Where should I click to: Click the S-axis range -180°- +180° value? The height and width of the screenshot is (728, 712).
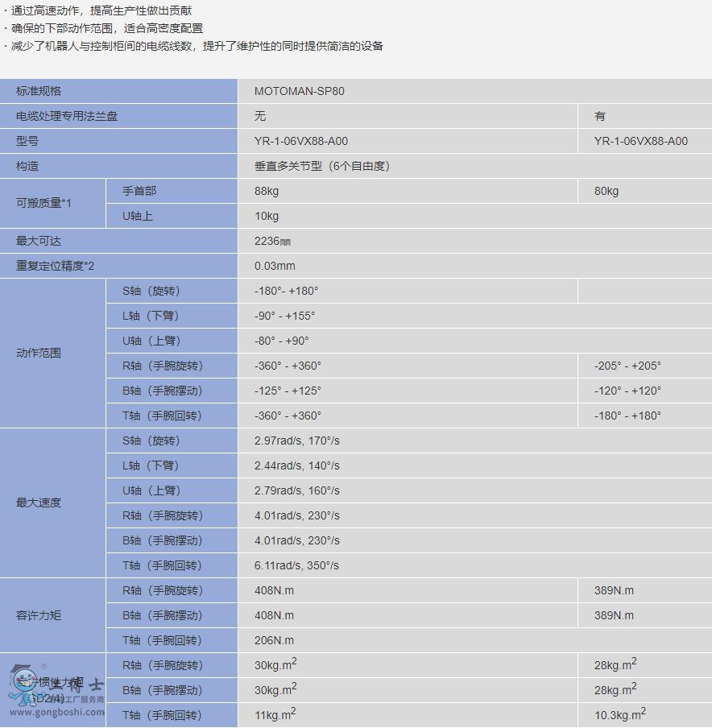tap(286, 291)
